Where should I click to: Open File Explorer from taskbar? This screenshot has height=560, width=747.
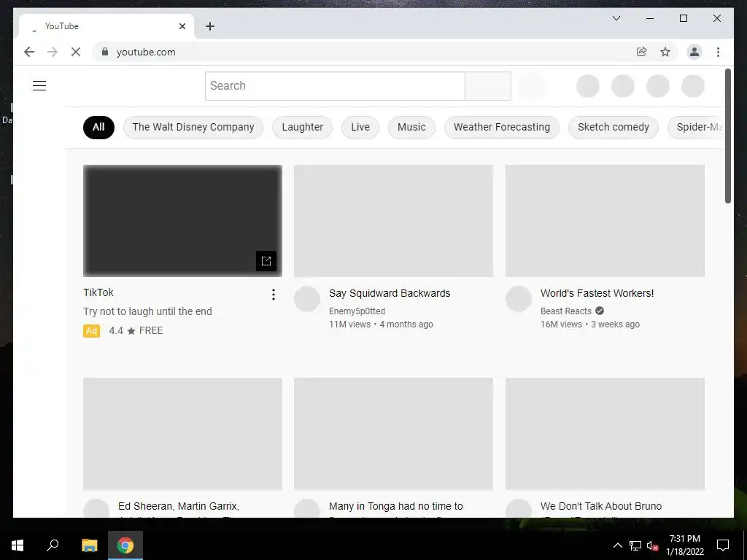[x=89, y=545]
